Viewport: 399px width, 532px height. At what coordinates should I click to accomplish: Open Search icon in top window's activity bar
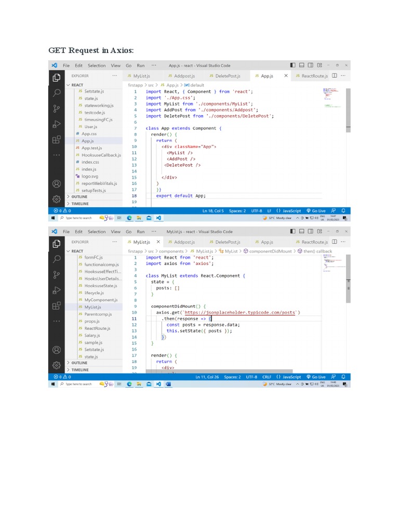pos(57,93)
